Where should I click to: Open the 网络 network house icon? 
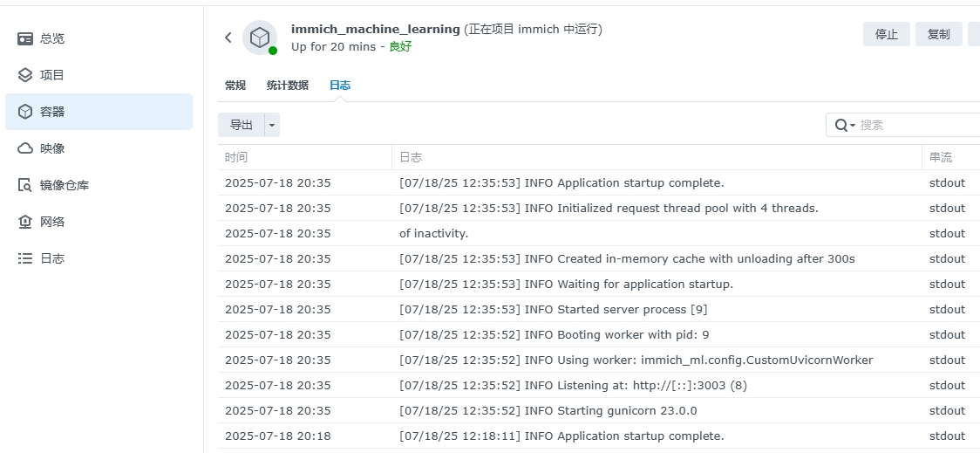coord(25,222)
